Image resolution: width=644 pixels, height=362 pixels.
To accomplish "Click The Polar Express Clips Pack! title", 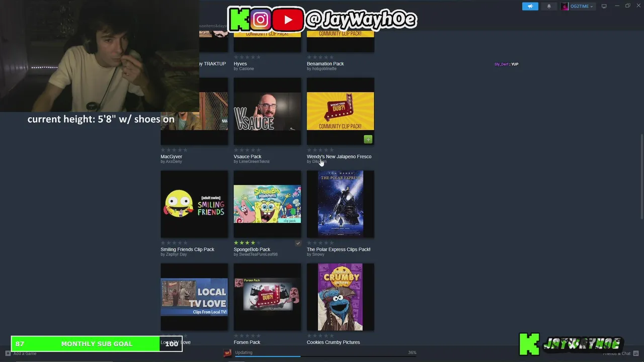I will click(339, 249).
